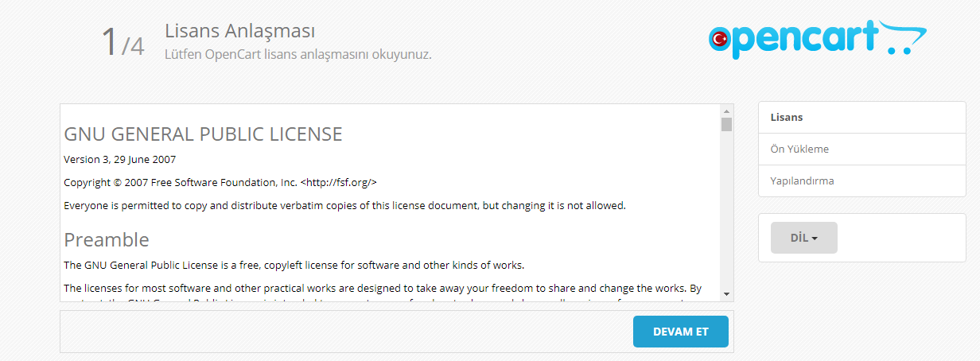Open the DİL language dropdown
Screen dimensions: 980x361
point(803,238)
